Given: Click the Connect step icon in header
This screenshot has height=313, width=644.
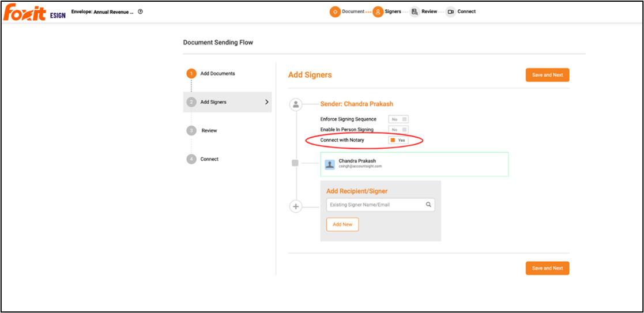Looking at the screenshot, I should click(x=450, y=12).
